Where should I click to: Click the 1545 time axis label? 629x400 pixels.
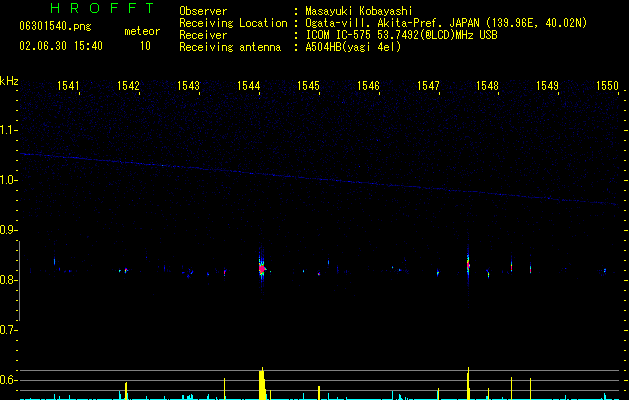coord(308,86)
